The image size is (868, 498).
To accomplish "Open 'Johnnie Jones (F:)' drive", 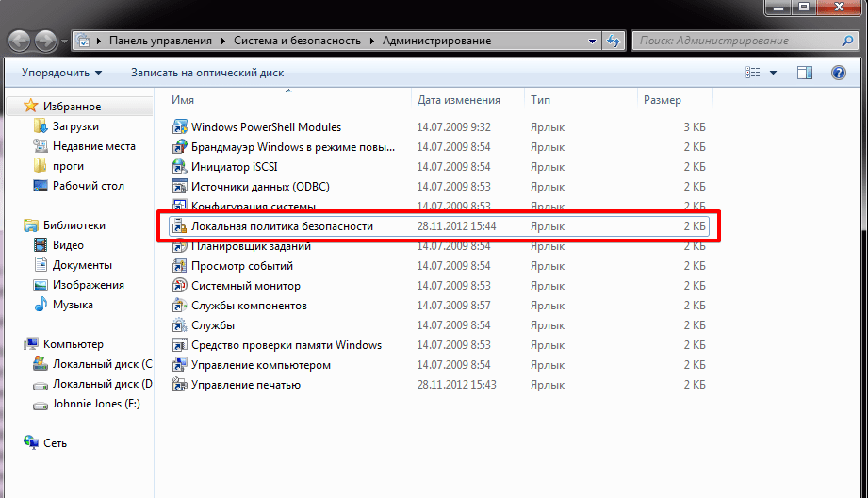I will coord(96,404).
